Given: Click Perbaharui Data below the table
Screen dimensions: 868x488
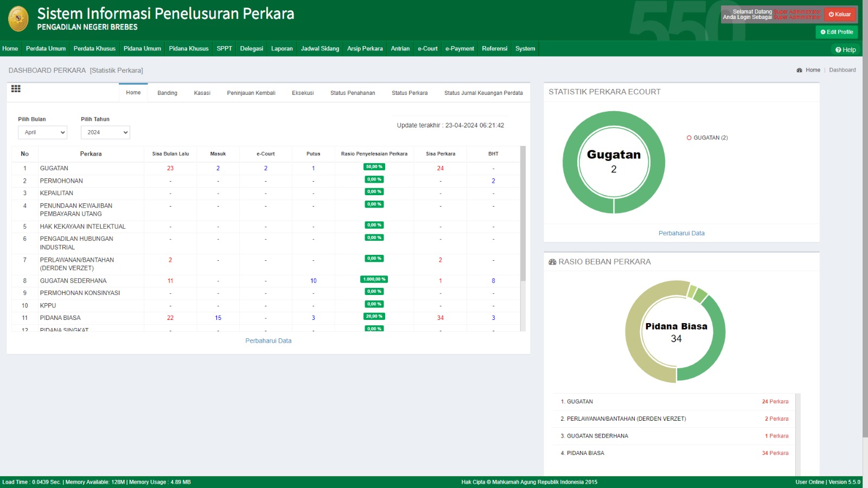Looking at the screenshot, I should pos(268,341).
